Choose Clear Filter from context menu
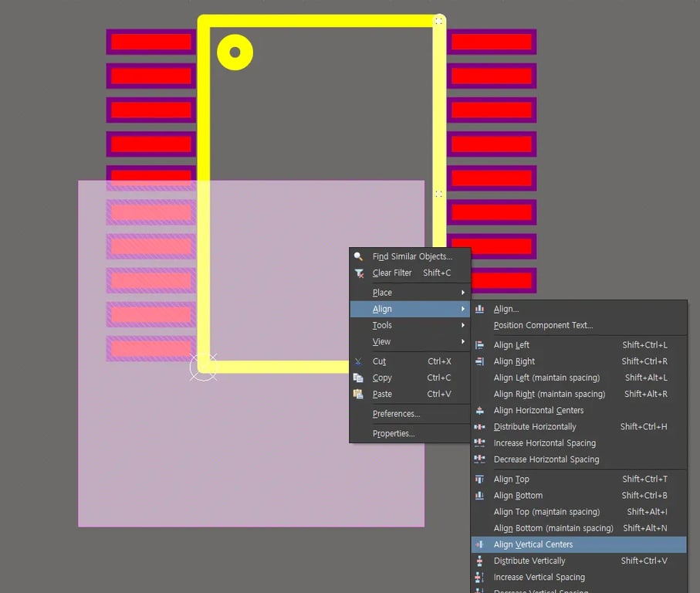Screen dimensions: 700x593 pyautogui.click(x=410, y=273)
